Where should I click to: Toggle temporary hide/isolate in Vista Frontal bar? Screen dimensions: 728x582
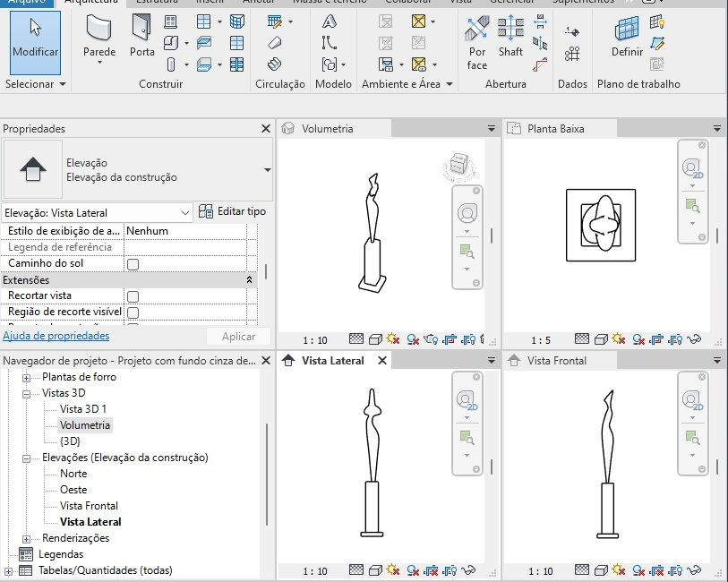[x=694, y=570]
